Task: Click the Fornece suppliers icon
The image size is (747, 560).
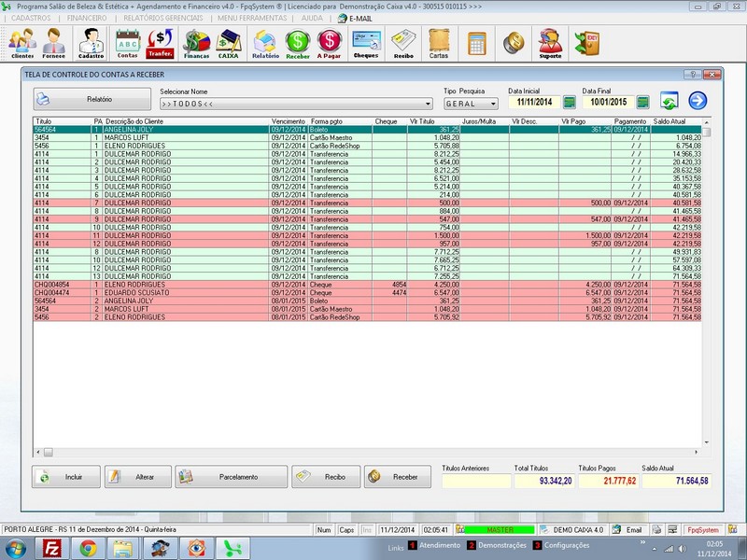Action: 55,43
